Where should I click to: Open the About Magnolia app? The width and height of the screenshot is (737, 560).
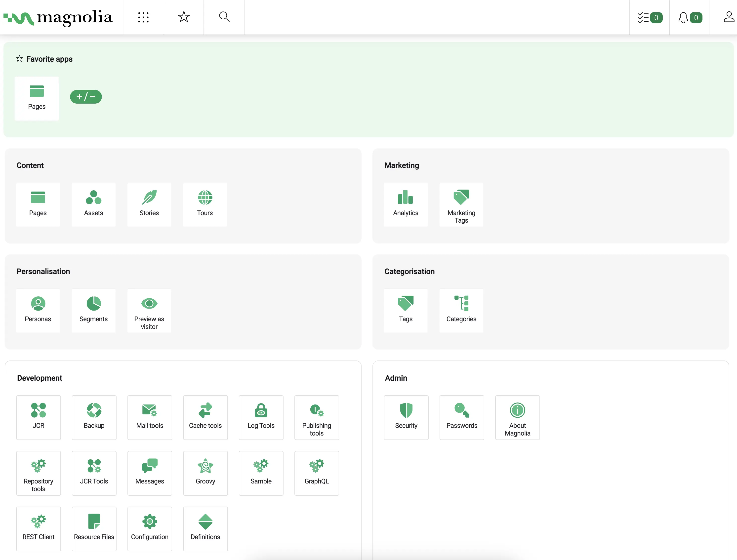click(x=517, y=418)
